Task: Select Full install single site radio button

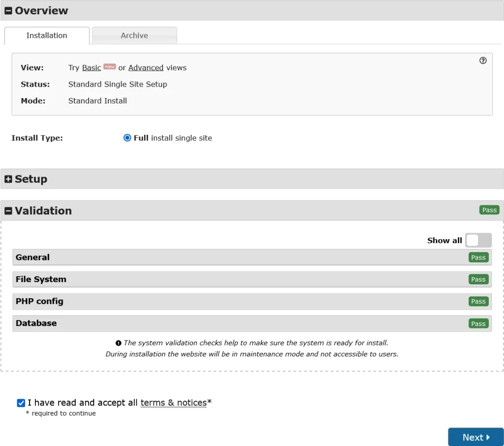Action: click(x=127, y=138)
